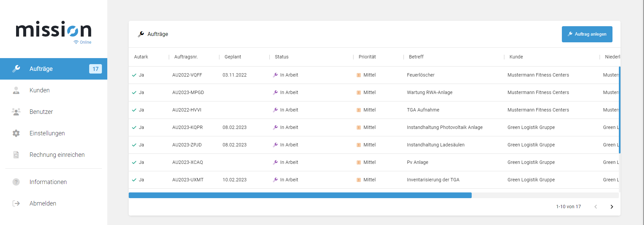Open the Informationen menu item
Screen dimensions: 644x225
(x=54, y=182)
